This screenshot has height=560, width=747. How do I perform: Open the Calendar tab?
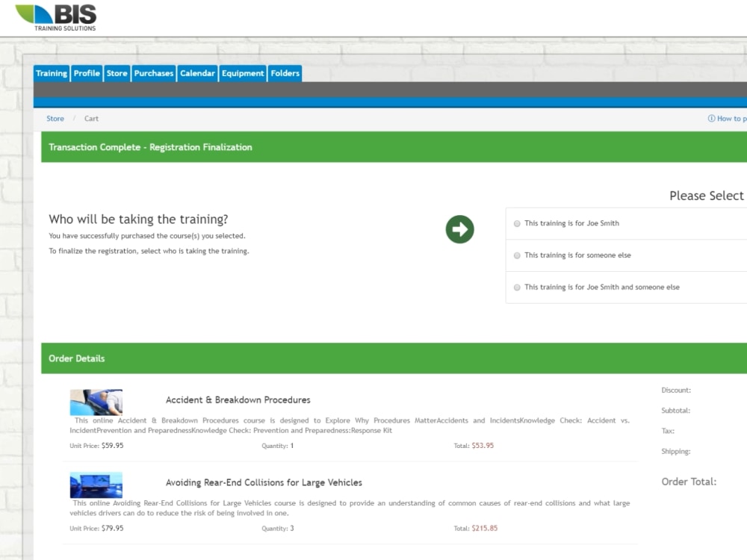[x=197, y=73]
